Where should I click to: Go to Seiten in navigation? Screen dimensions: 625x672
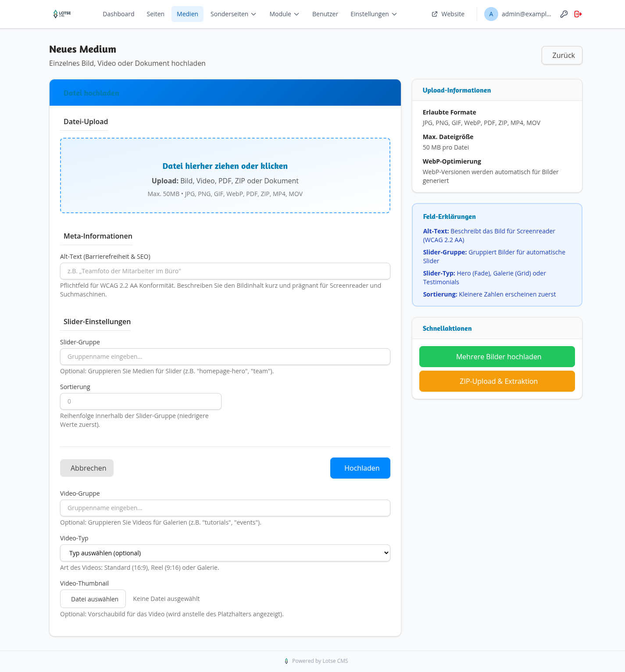(156, 14)
